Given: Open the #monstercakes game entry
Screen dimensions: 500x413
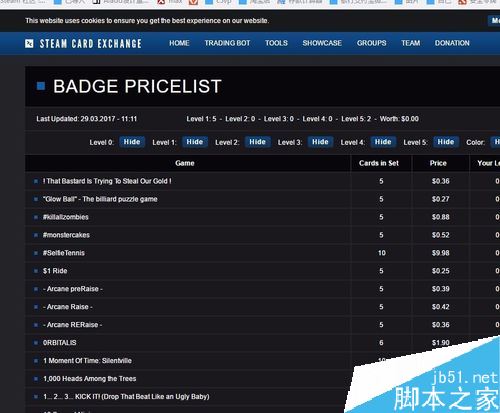Looking at the screenshot, I should coord(66,235).
